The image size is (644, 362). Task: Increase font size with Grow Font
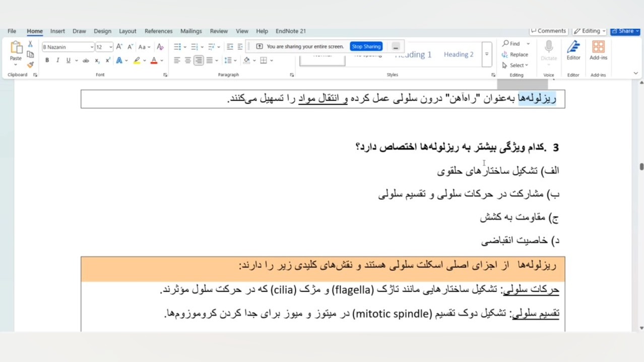pyautogui.click(x=119, y=47)
